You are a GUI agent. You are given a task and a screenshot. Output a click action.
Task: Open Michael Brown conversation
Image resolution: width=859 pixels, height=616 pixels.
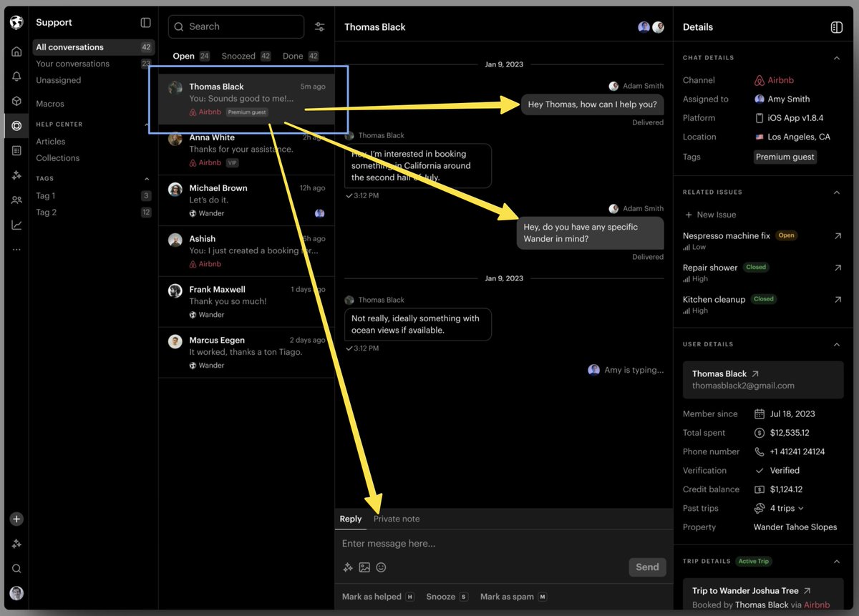pos(247,200)
